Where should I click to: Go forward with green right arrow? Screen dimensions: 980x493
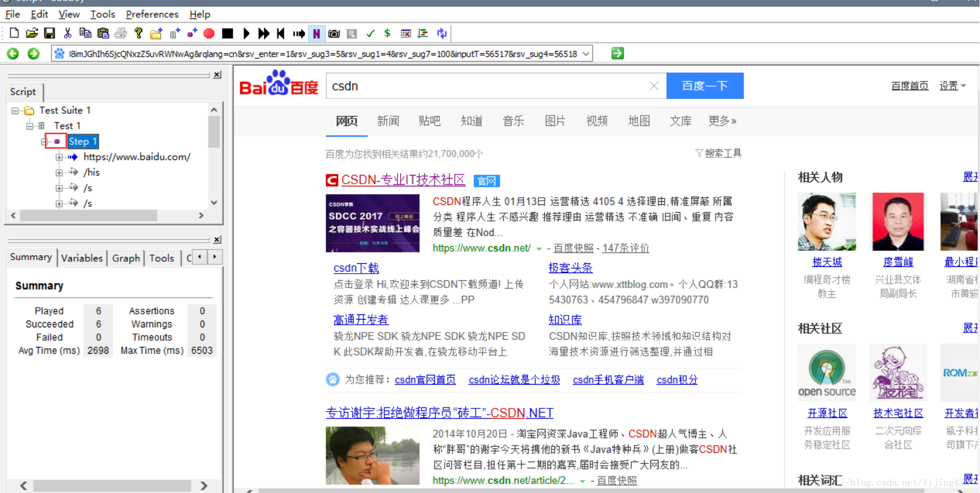click(x=34, y=53)
